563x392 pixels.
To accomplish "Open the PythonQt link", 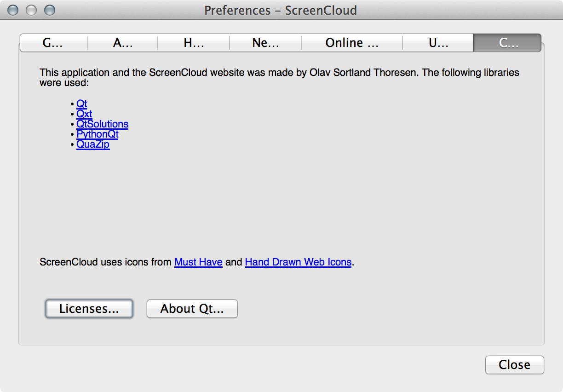I will tap(98, 134).
